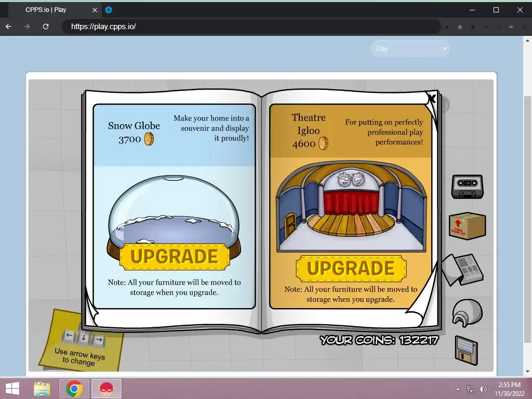Image resolution: width=532 pixels, height=399 pixels.
Task: Open the network tray icon
Action: [x=470, y=389]
